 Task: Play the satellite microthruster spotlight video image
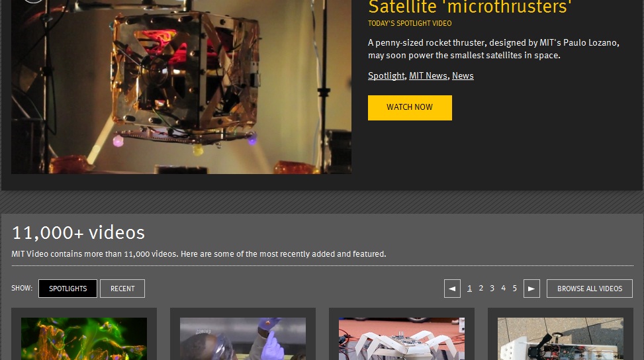181,87
